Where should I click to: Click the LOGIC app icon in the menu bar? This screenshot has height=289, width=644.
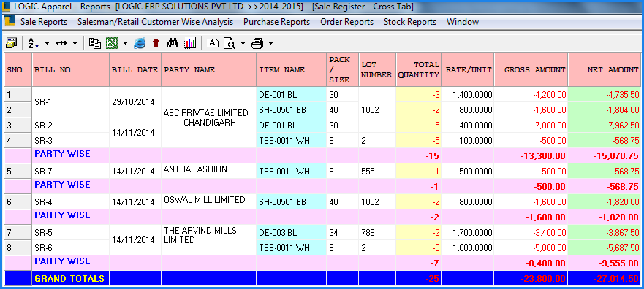[9, 22]
